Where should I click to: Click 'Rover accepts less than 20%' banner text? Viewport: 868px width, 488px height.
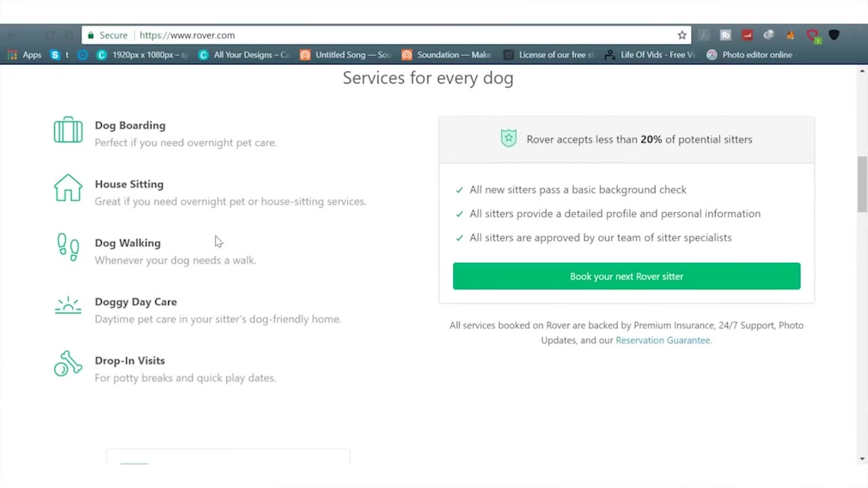(639, 140)
